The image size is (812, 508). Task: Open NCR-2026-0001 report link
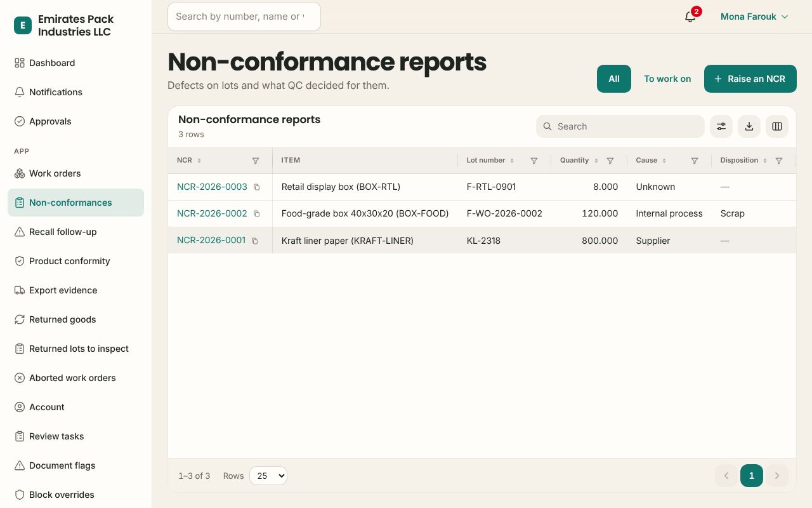pyautogui.click(x=211, y=240)
